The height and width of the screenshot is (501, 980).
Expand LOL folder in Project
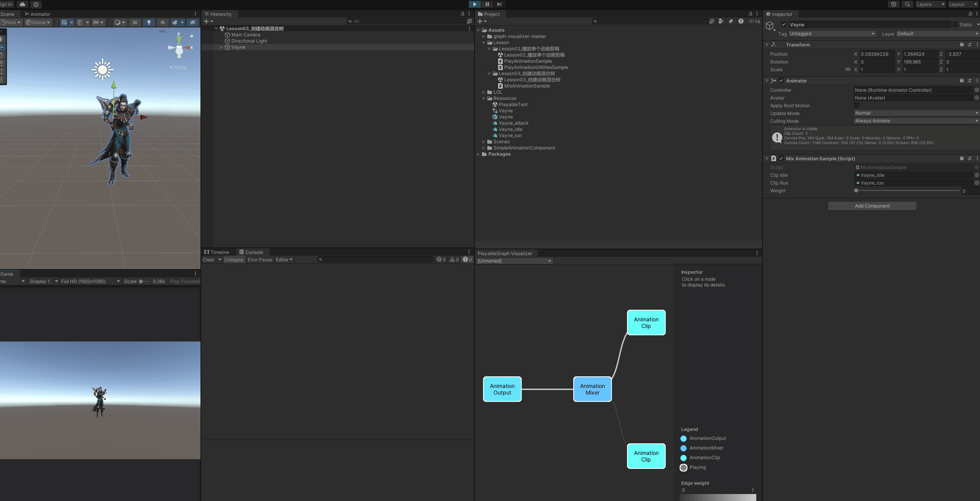point(484,92)
